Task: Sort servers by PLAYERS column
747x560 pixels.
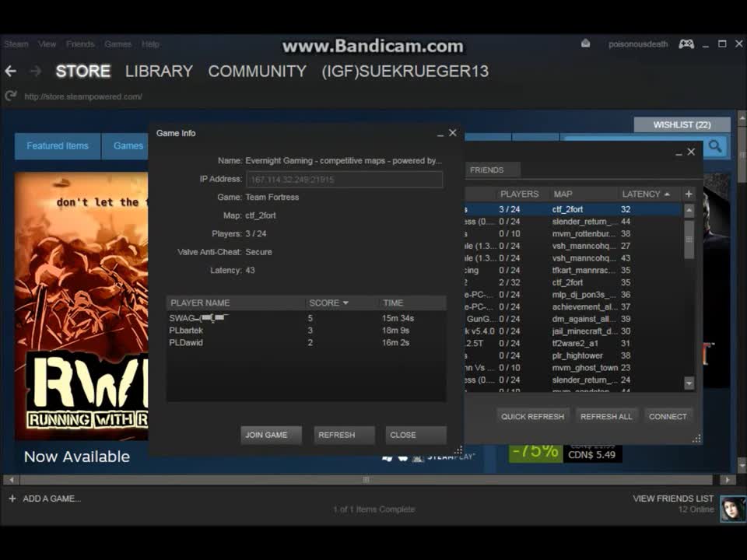Action: point(522,194)
